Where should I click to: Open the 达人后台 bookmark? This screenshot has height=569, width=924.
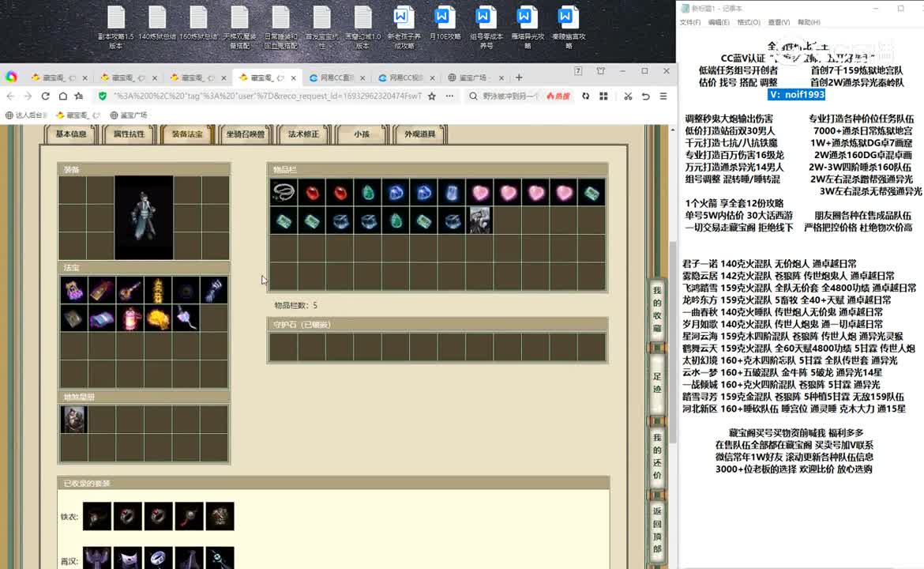click(x=26, y=115)
